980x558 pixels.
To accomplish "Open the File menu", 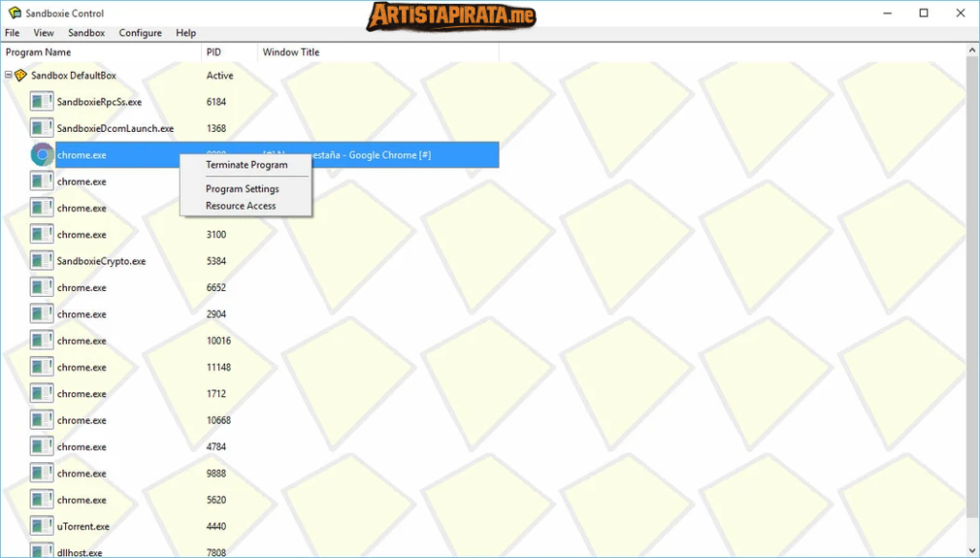I will [x=12, y=33].
